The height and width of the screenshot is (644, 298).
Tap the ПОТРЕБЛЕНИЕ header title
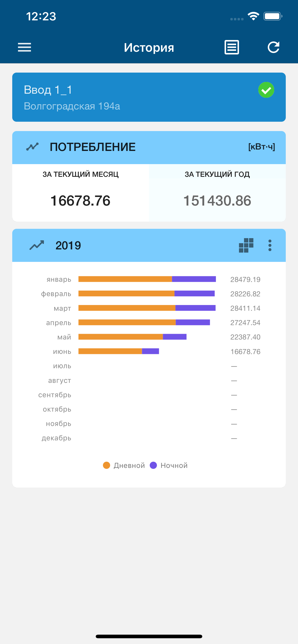tap(93, 147)
